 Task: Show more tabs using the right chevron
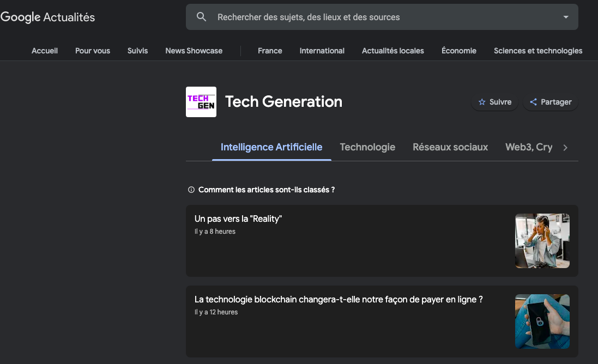pyautogui.click(x=565, y=148)
